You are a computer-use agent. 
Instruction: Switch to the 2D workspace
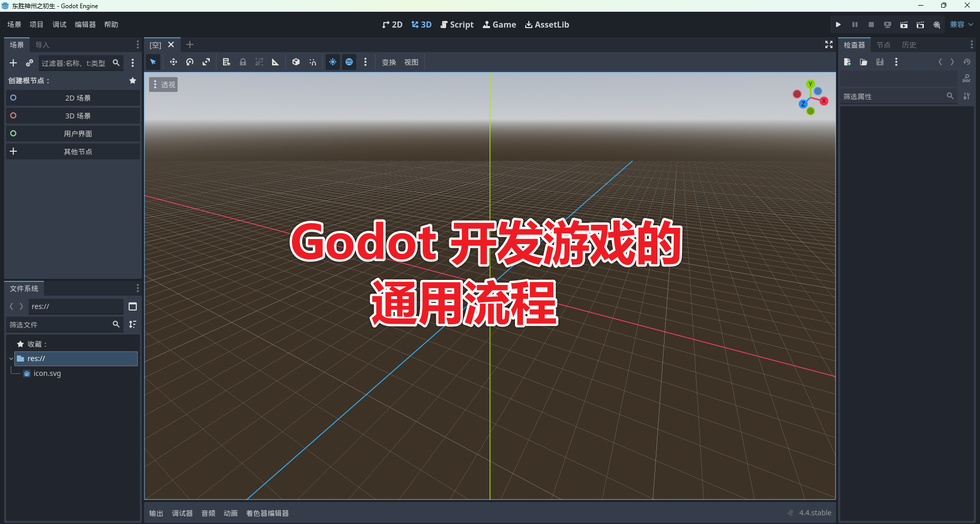pos(392,25)
